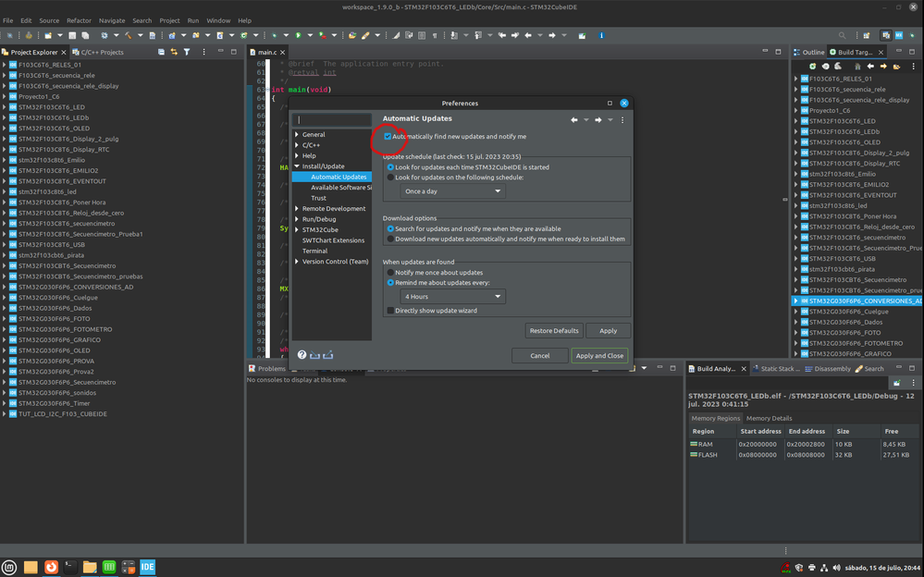Click the Restore Defaults button
The width and height of the screenshot is (924, 577).
[x=554, y=331]
